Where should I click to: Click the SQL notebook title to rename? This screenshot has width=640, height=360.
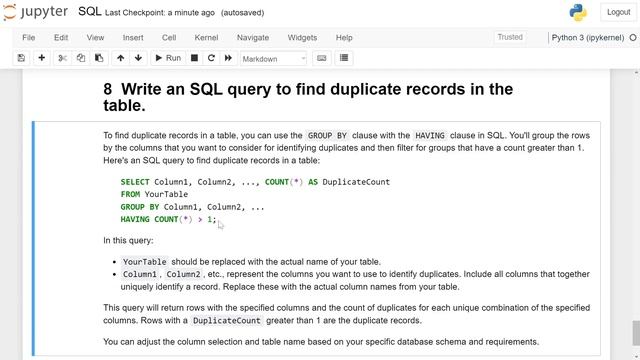tap(89, 11)
